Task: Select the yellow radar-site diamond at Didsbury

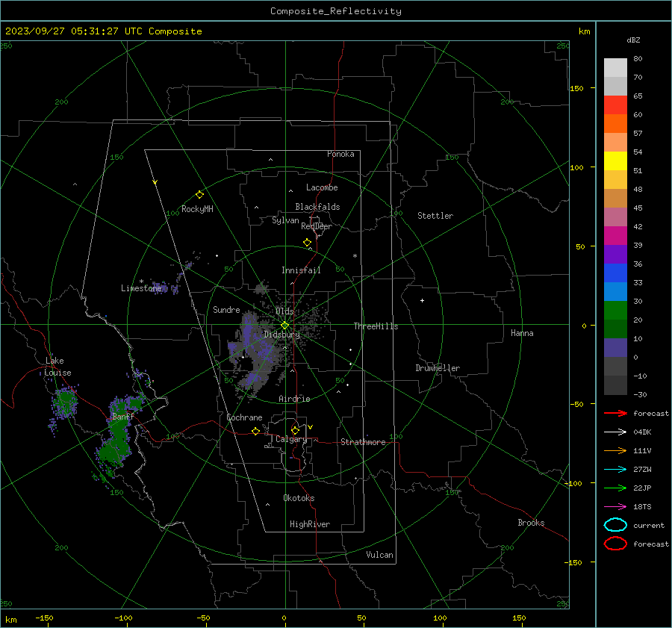Action: tap(284, 325)
